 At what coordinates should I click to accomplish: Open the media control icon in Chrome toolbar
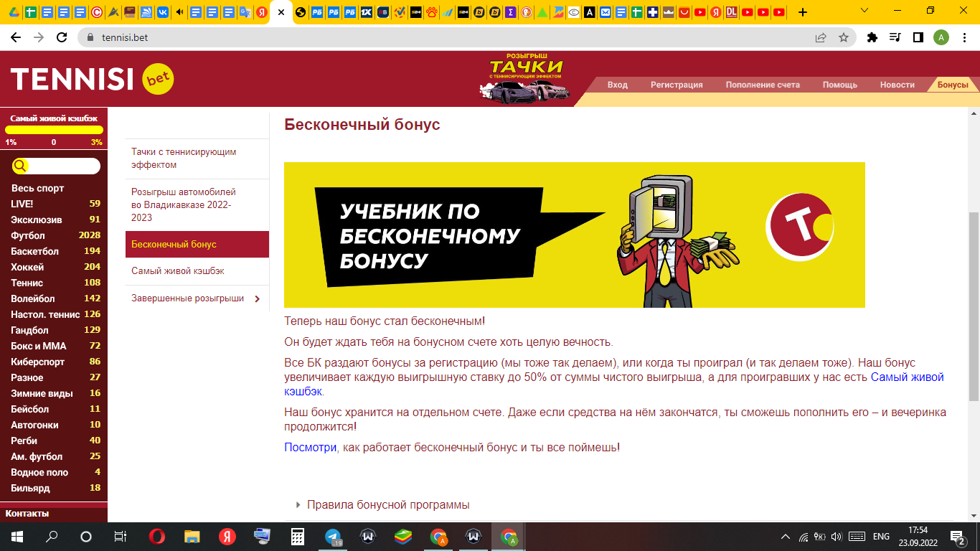pyautogui.click(x=895, y=37)
